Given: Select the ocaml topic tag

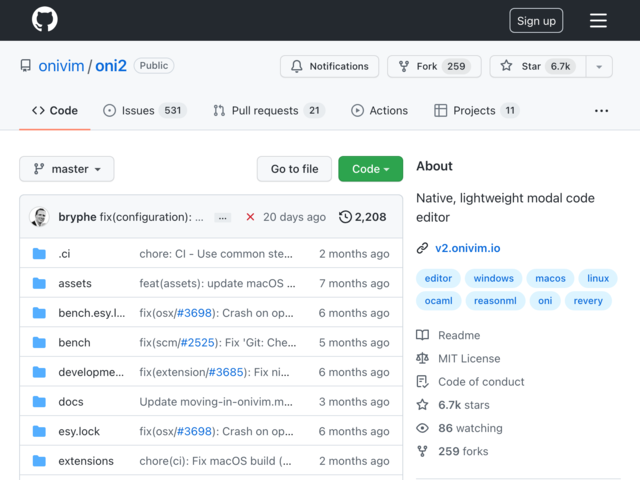Looking at the screenshot, I should tap(438, 301).
